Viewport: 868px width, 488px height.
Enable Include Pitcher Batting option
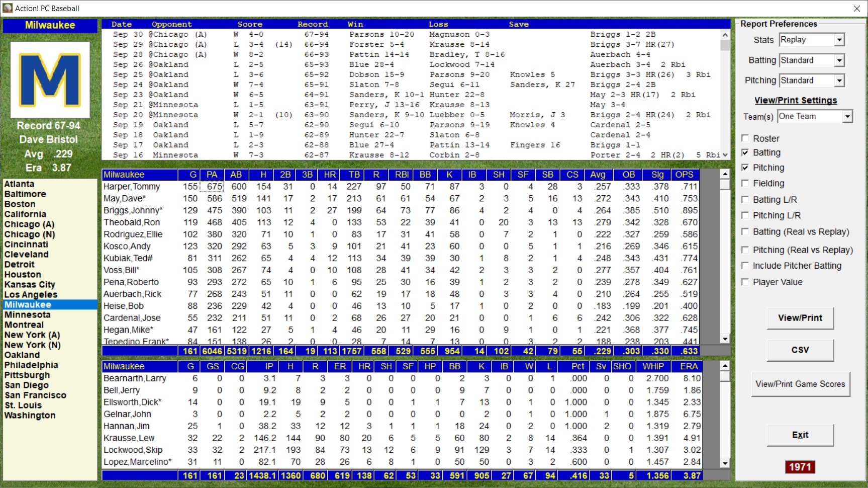(x=745, y=266)
